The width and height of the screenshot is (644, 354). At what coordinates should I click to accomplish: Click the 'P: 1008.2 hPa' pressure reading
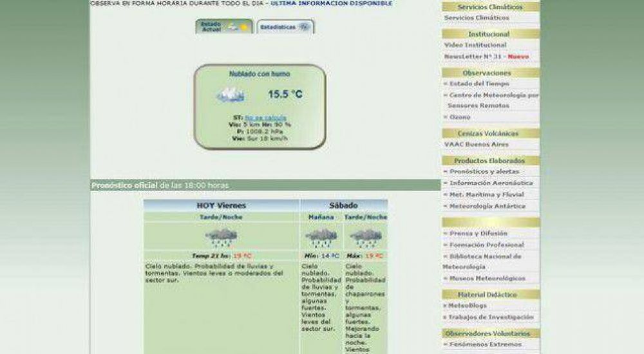click(260, 132)
